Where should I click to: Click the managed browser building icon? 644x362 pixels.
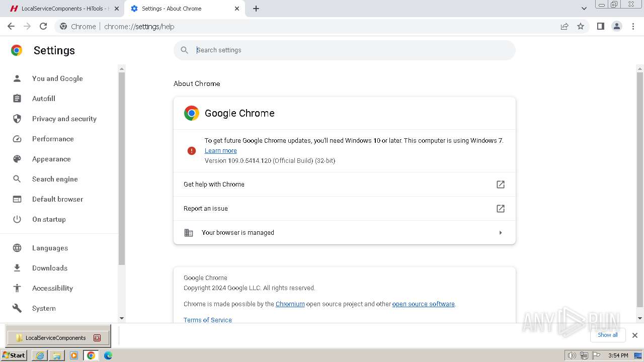click(189, 233)
